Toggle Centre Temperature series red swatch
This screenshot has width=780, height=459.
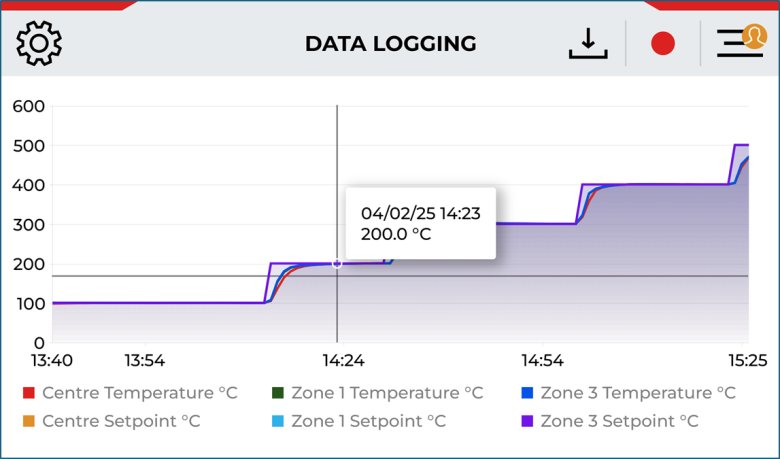coord(29,393)
